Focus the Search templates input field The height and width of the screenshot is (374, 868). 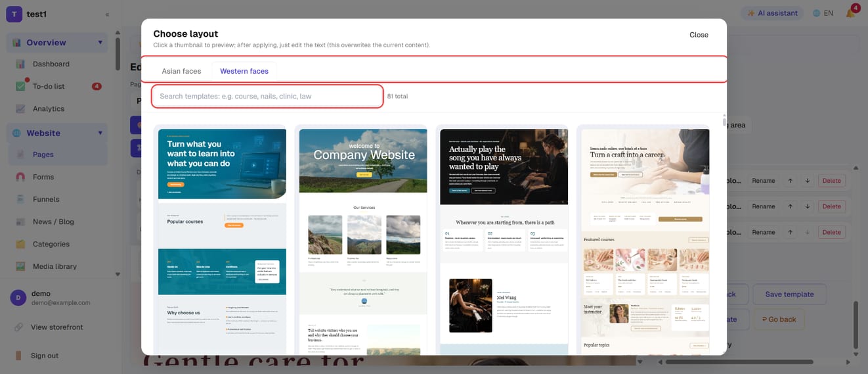point(267,96)
